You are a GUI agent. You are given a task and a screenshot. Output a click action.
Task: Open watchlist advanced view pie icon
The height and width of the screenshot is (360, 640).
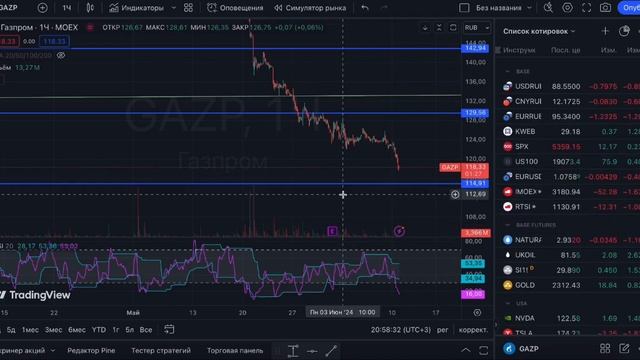point(624,31)
